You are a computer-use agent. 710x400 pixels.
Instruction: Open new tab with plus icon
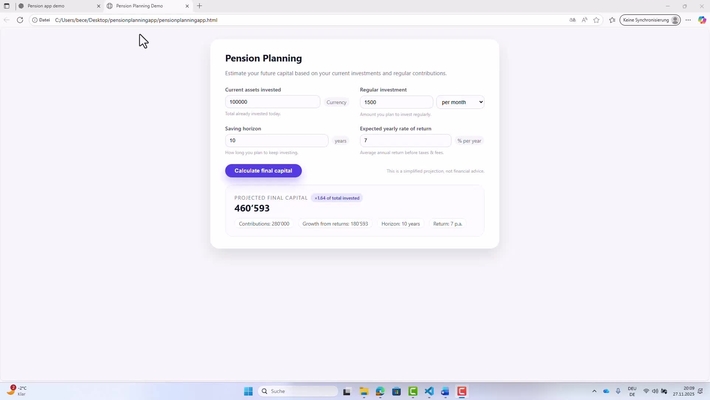coord(199,6)
